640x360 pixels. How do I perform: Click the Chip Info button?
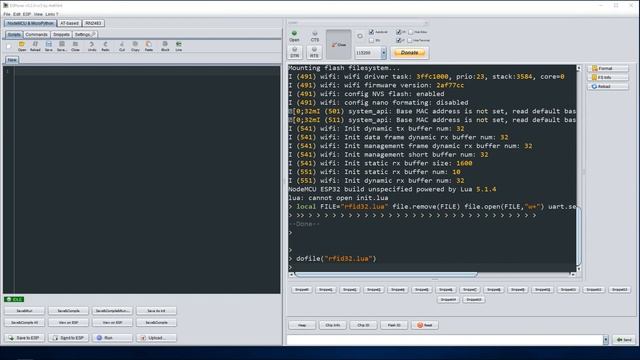pyautogui.click(x=333, y=325)
